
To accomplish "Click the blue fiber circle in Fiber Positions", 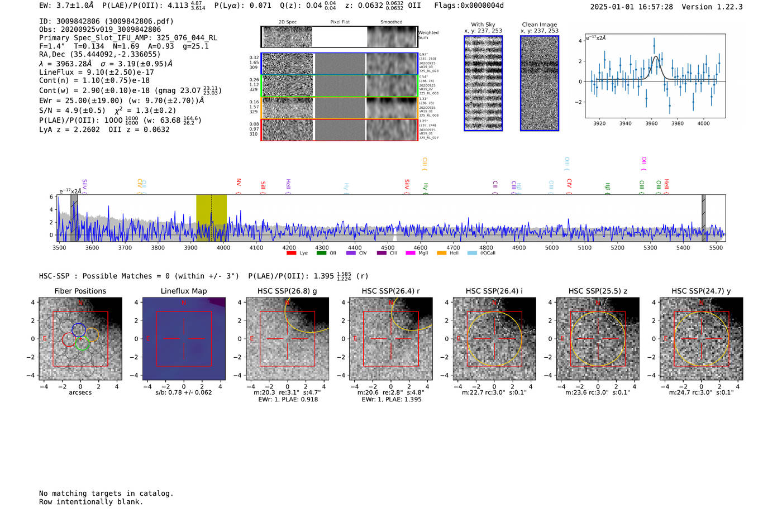I will click(x=79, y=329).
